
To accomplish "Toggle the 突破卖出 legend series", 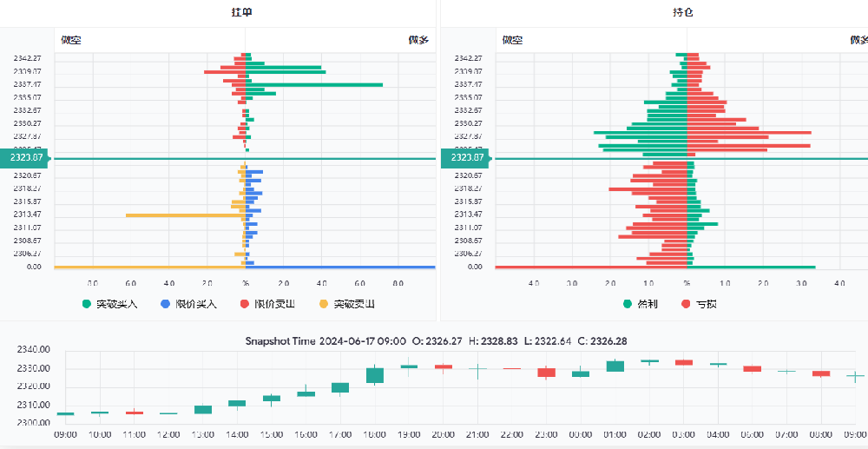I will point(347,304).
